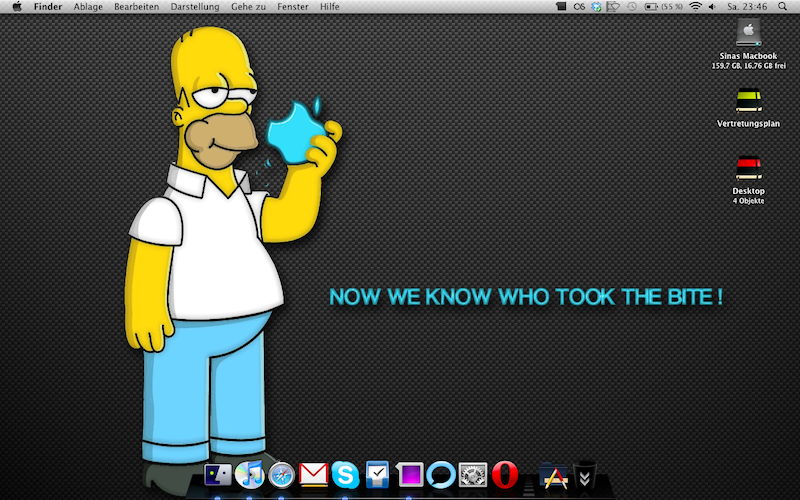The height and width of the screenshot is (500, 800).
Task: Open iTunes from the dock
Action: pyautogui.click(x=249, y=474)
